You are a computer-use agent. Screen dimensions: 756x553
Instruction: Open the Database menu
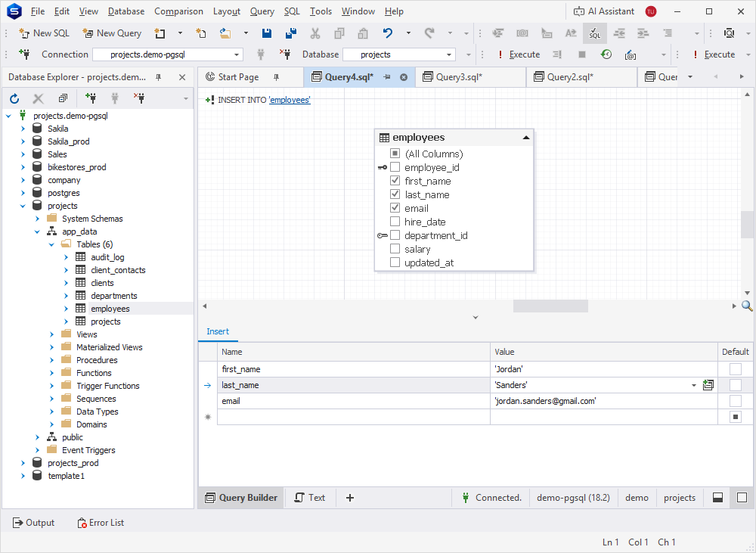(x=125, y=11)
